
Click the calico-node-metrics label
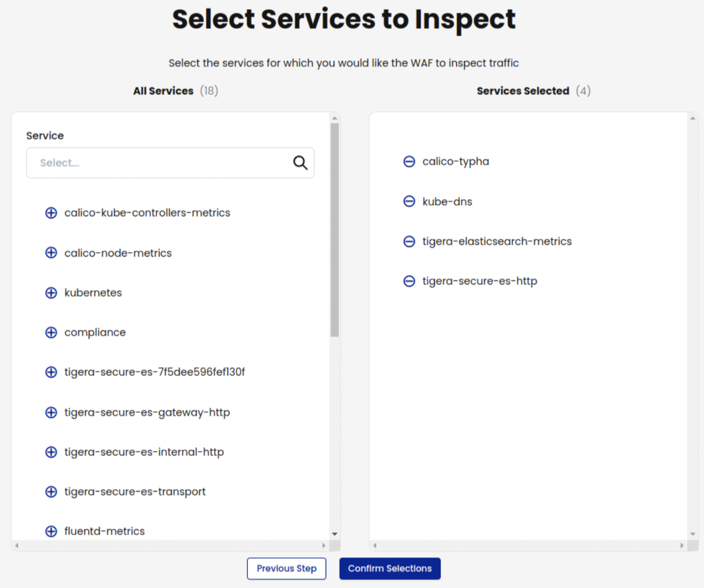[118, 253]
